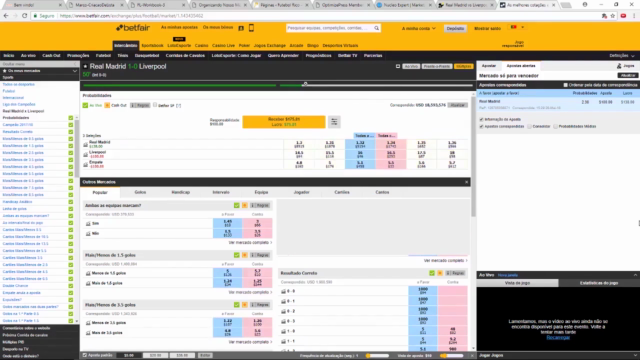Open the Definições dropdown
Screen dimensions: 640x360
click(x=622, y=56)
